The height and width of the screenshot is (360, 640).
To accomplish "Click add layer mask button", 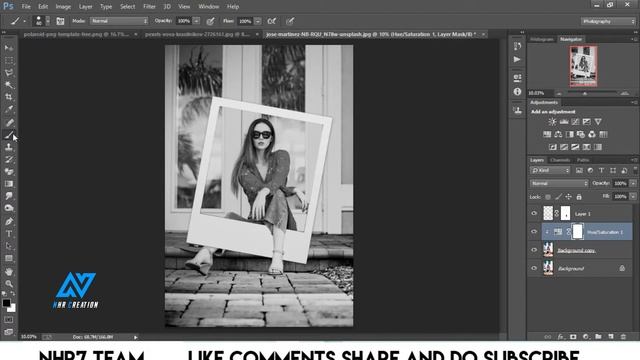I will pyautogui.click(x=573, y=336).
